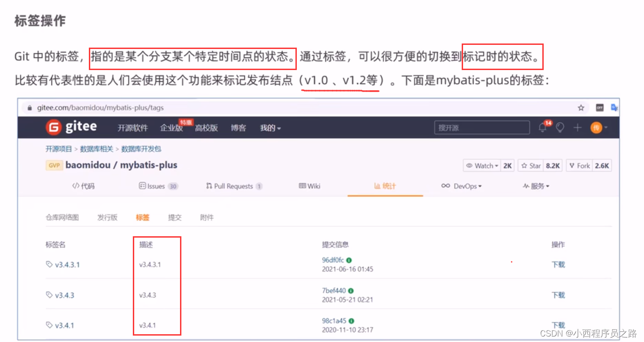Open 博客 in the top navigation
Viewport: 644px width, 342px height.
pyautogui.click(x=238, y=128)
